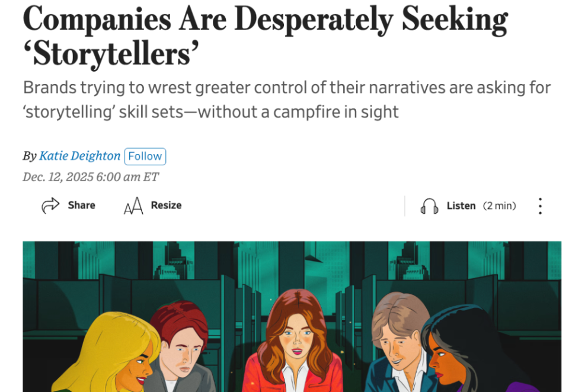Click the Dec. 12, 2025 publish date

91,177
